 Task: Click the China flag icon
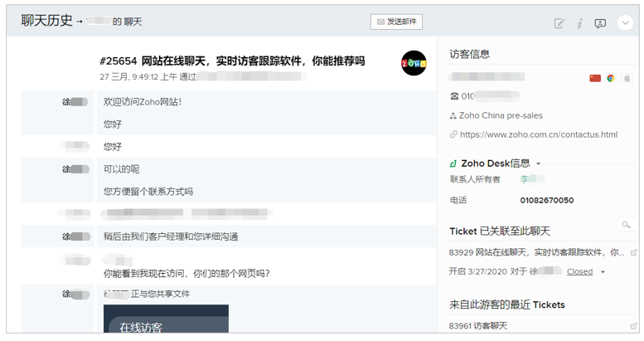point(594,78)
